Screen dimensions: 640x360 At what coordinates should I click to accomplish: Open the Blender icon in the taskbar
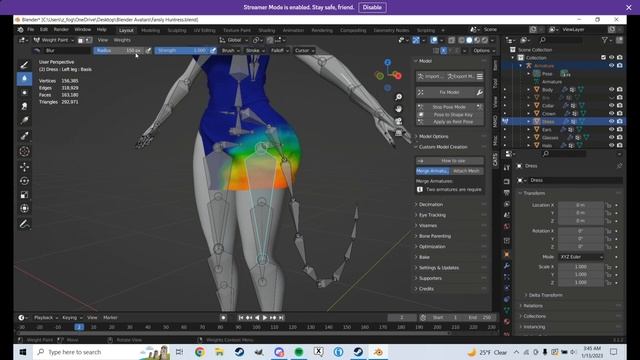pyautogui.click(x=378, y=352)
